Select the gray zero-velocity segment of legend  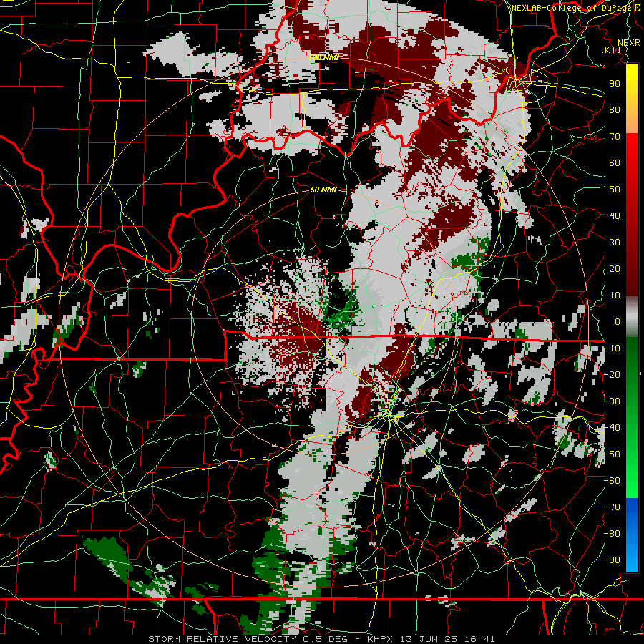[x=632, y=317]
